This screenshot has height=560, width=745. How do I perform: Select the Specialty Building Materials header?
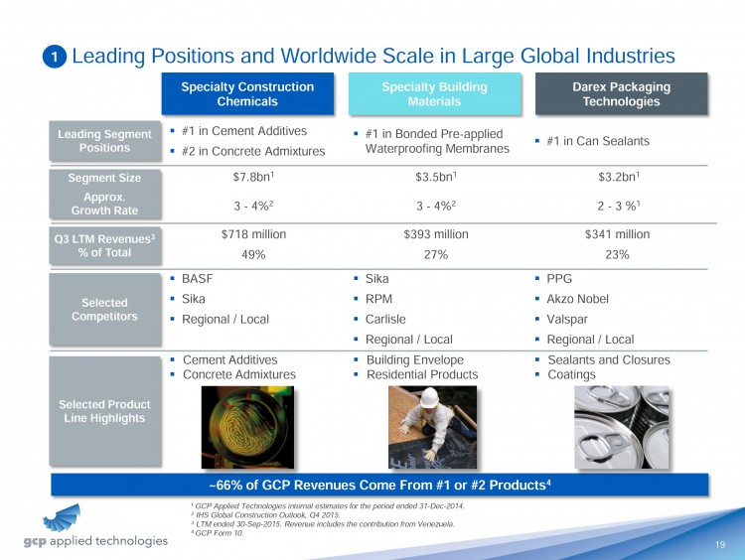pos(434,94)
